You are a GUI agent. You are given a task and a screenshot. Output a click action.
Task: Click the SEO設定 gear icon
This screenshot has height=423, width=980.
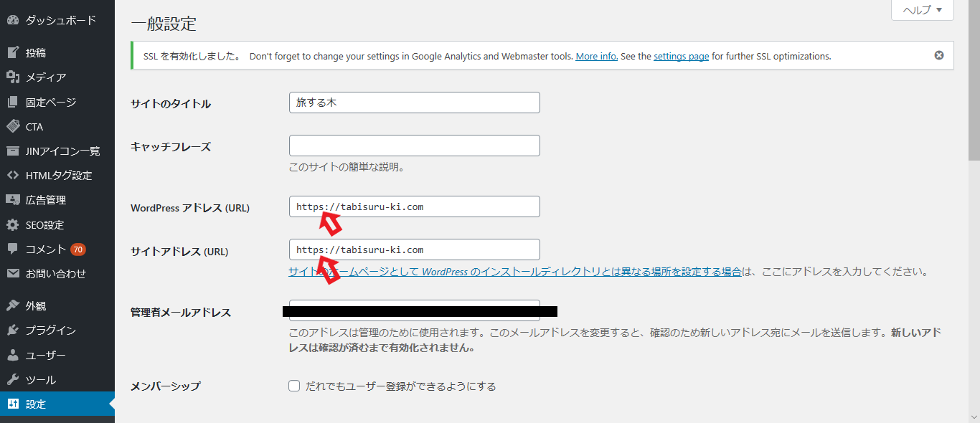tap(13, 225)
